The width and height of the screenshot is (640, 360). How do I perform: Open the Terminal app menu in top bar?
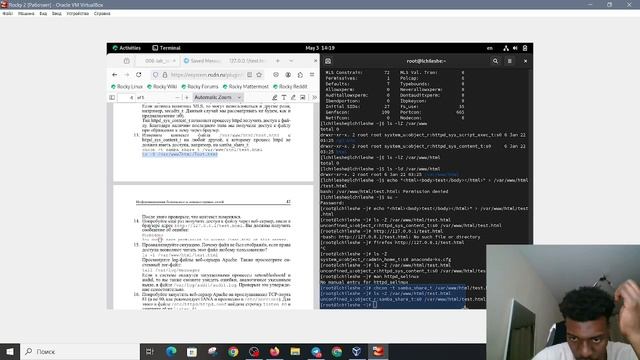click(166, 48)
